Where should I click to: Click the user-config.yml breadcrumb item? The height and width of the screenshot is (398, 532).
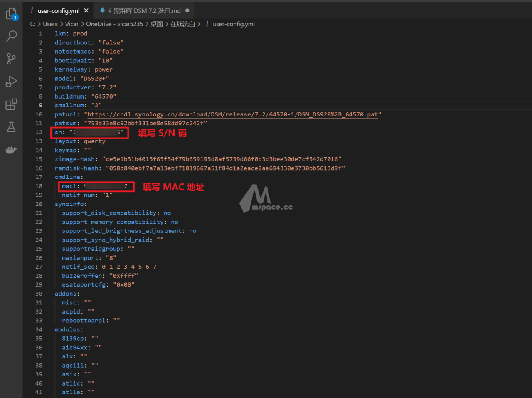[234, 24]
